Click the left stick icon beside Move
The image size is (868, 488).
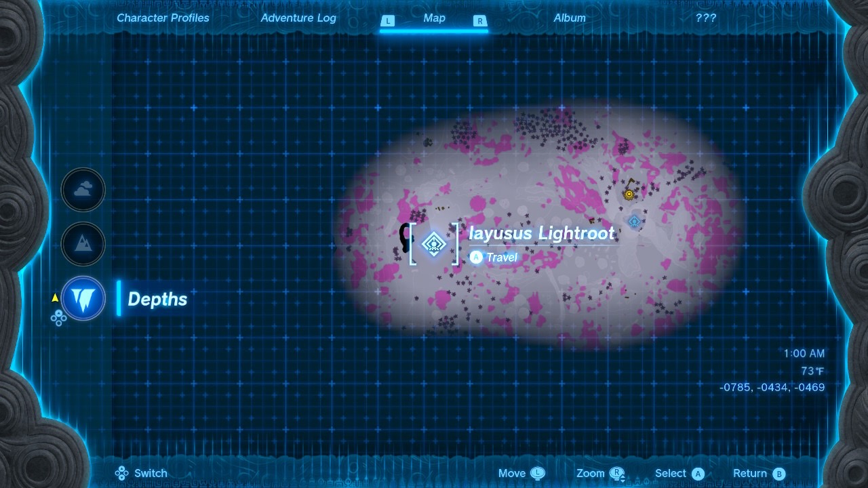tap(538, 474)
